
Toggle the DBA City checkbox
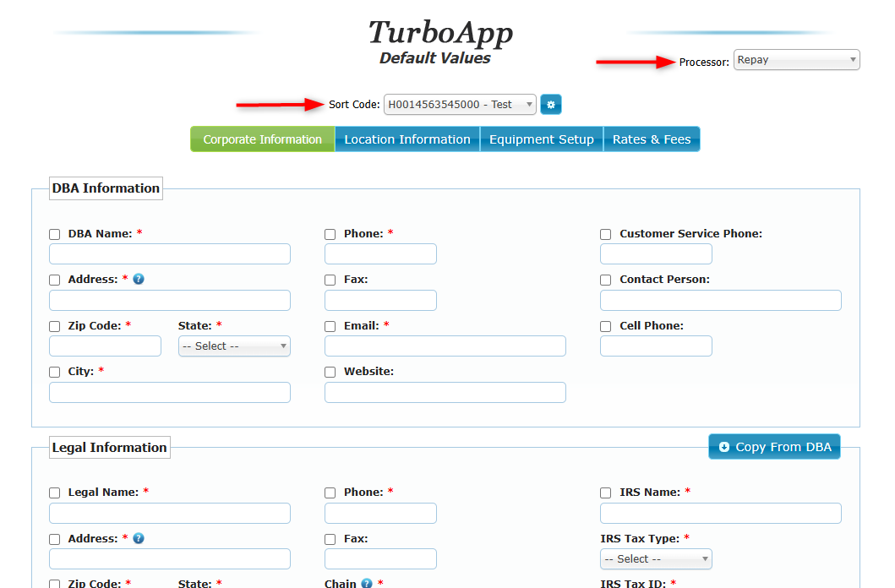coord(55,372)
